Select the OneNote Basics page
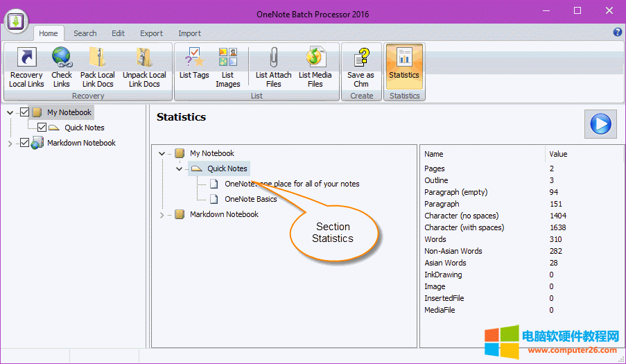The height and width of the screenshot is (364, 626). (250, 199)
